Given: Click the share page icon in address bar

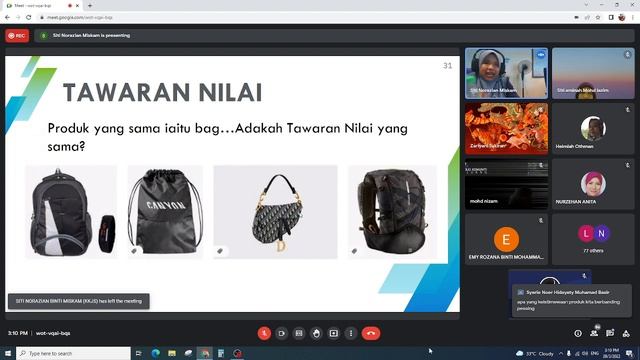Looking at the screenshot, I should pyautogui.click(x=587, y=18).
